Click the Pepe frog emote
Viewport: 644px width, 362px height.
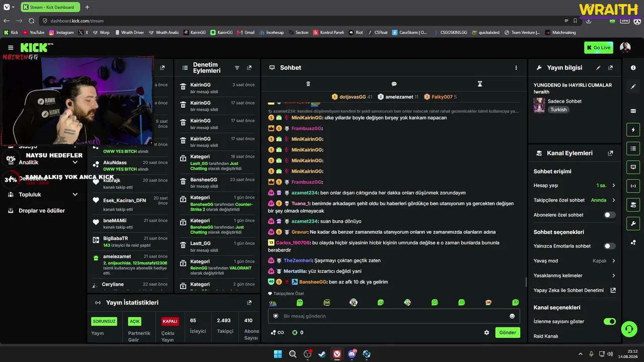click(273, 303)
